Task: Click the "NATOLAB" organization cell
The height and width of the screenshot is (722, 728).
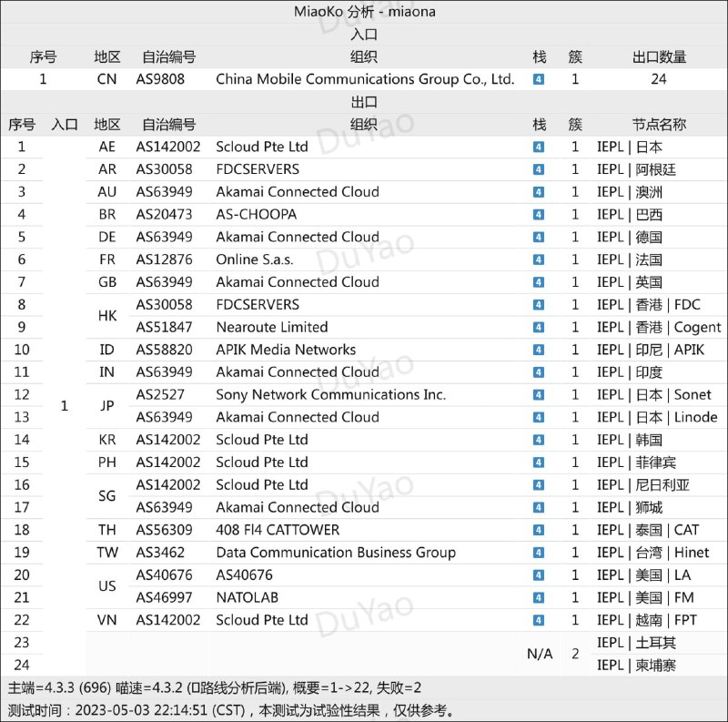Action: [x=247, y=597]
